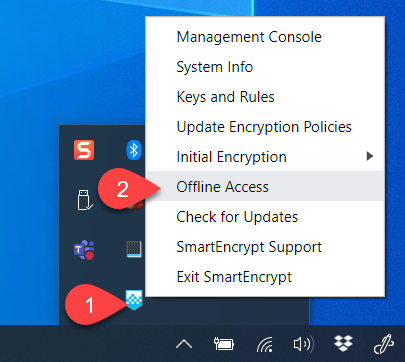Click the pen workspace icon in taskbar
The height and width of the screenshot is (362, 405).
tap(383, 344)
